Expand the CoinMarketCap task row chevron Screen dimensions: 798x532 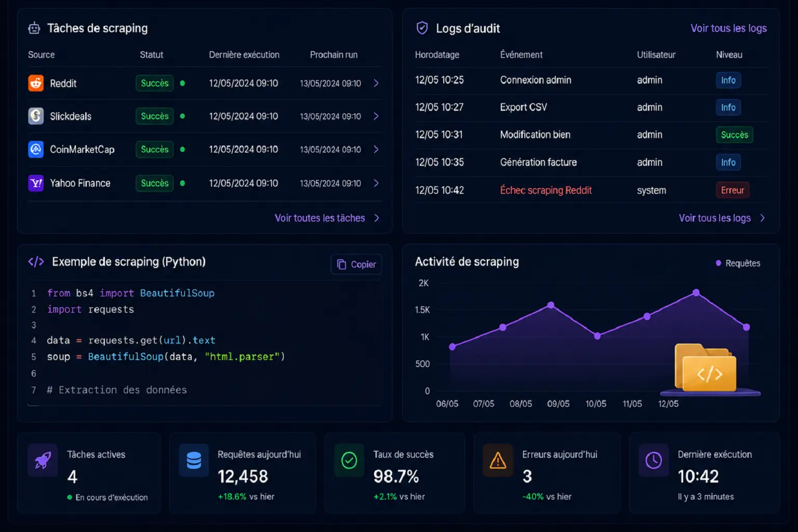(376, 150)
